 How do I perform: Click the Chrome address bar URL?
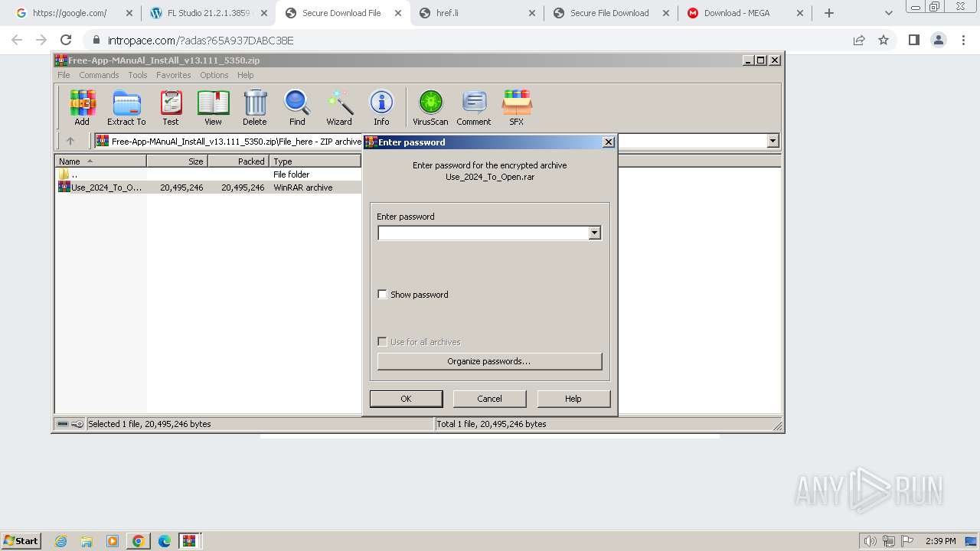pos(201,40)
